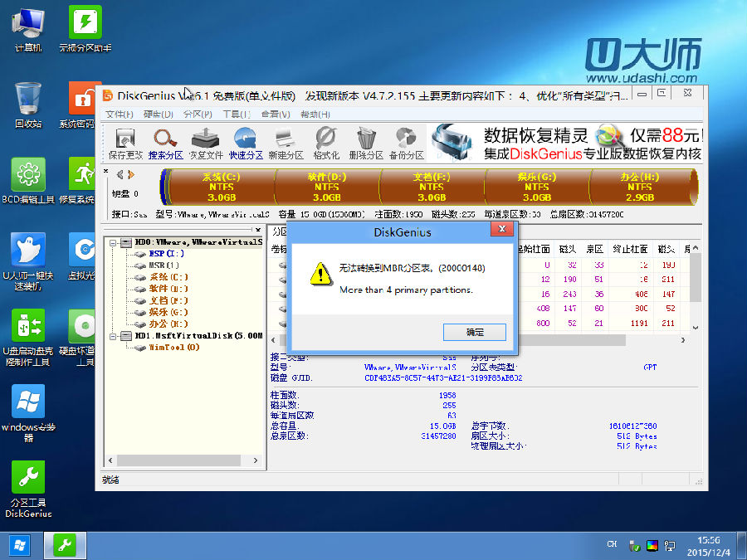The width and height of the screenshot is (747, 560).
Task: Click the 删除分区 toolbar icon
Action: pyautogui.click(x=366, y=143)
